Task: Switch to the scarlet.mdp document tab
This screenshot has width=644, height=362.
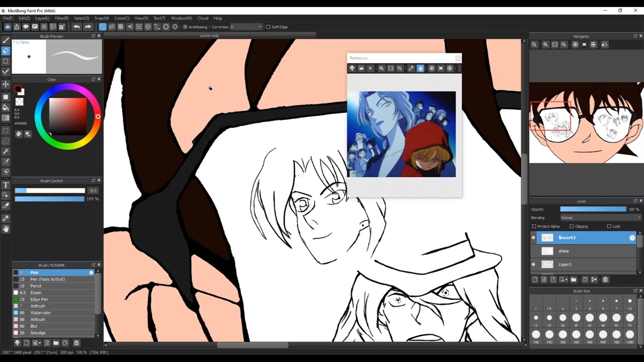Action: [x=209, y=36]
